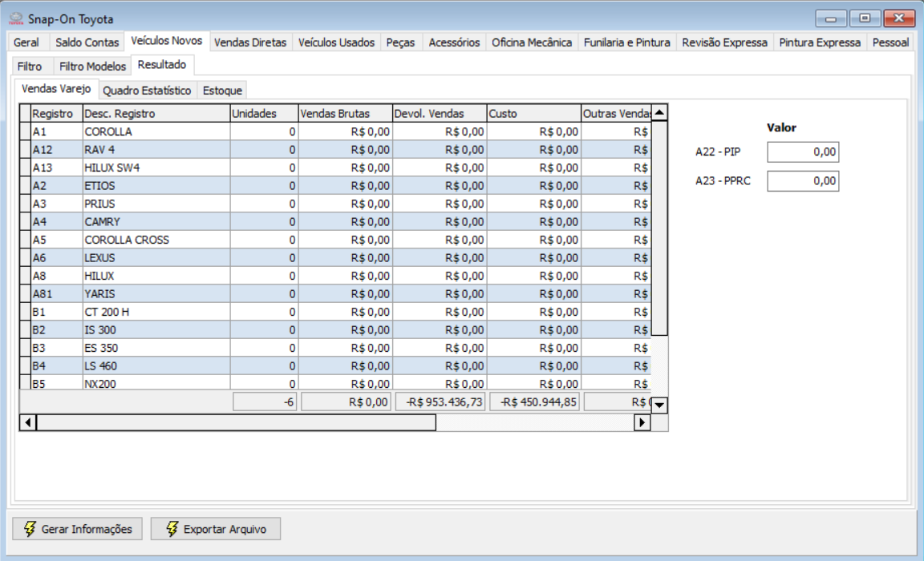Go to the Veículos Usados tab

[x=337, y=42]
